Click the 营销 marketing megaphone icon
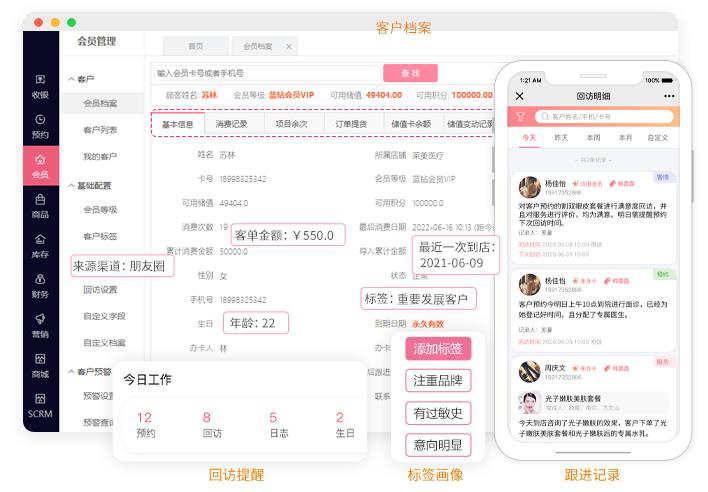 pyautogui.click(x=40, y=325)
